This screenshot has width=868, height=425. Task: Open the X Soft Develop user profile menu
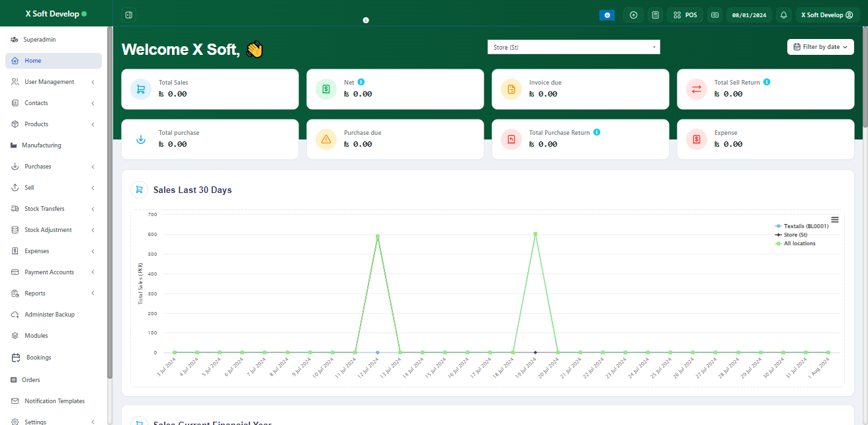826,15
